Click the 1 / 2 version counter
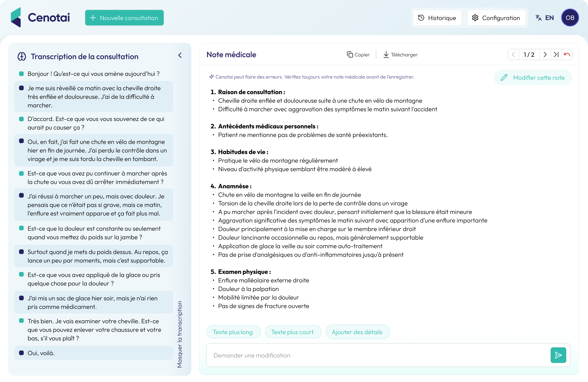Viewport: 588px width, 382px height. [x=529, y=55]
